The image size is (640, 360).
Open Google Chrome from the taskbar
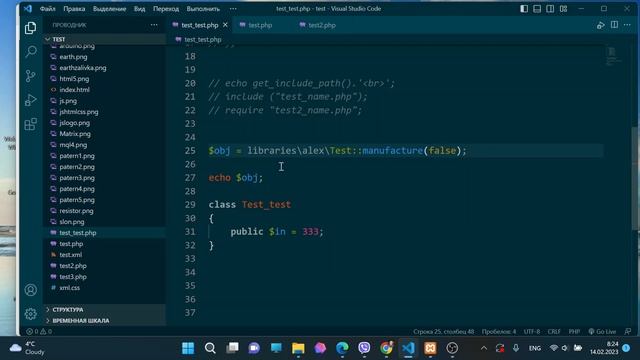point(386,348)
